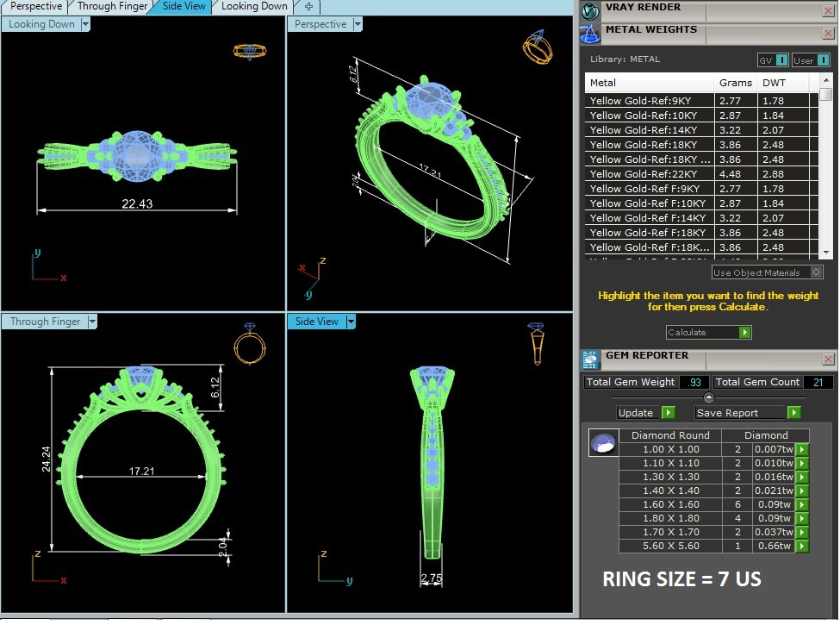Image resolution: width=840 pixels, height=625 pixels.
Task: Open the Looking Down viewport dropdown
Action: tap(84, 25)
